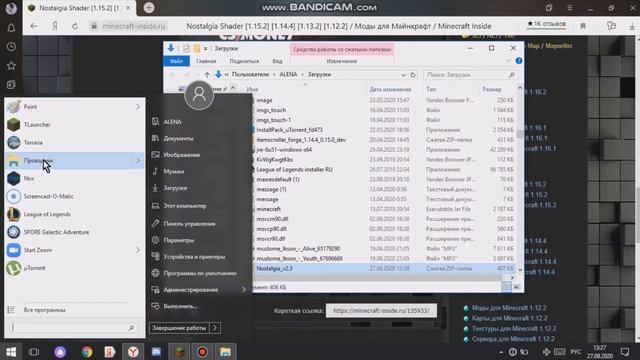
Task: Click Завершение работы shutdown button
Action: click(179, 328)
